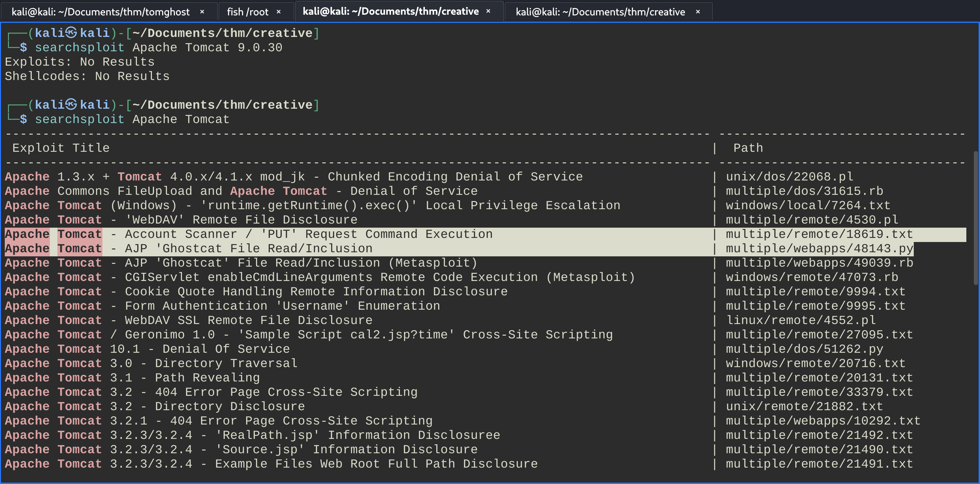Click the 'Exploit Title' column header

(61, 148)
